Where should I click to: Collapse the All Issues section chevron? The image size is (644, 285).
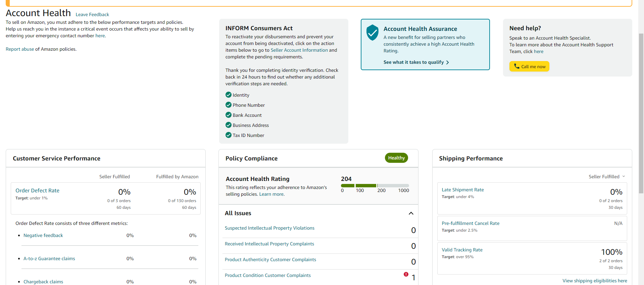411,213
